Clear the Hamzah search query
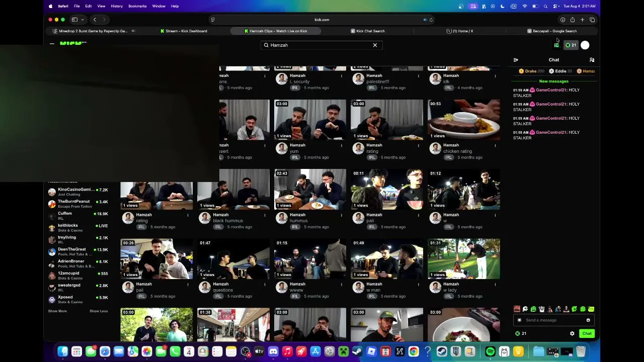Image resolution: width=644 pixels, height=362 pixels. click(x=375, y=45)
